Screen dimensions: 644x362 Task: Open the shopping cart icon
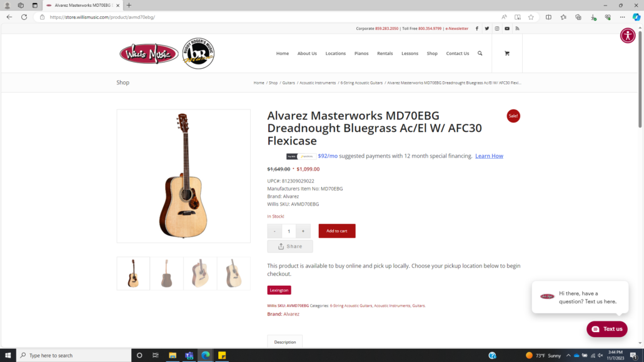click(507, 53)
